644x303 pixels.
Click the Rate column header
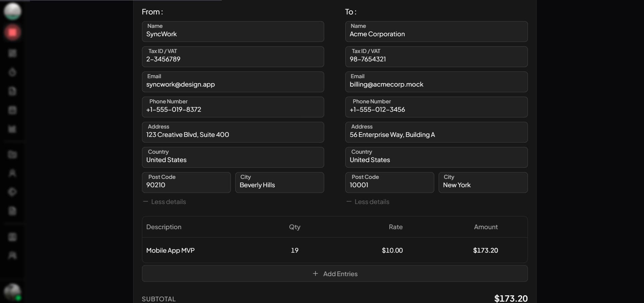396,227
